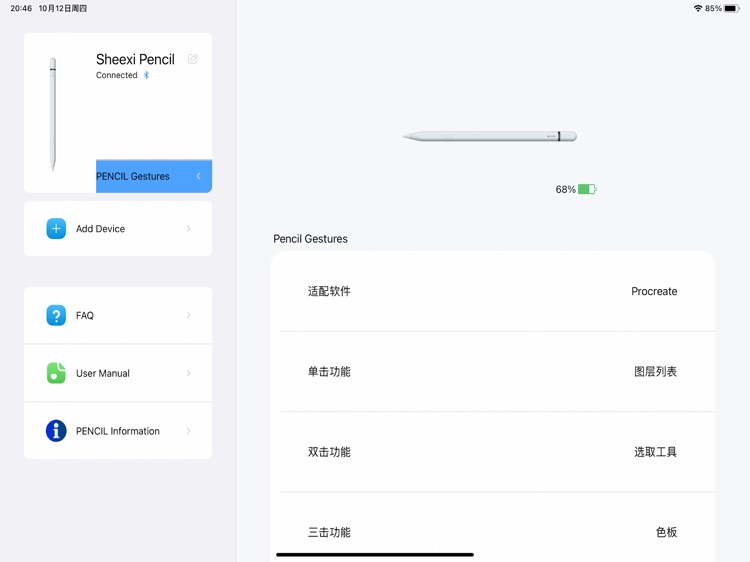Image resolution: width=750 pixels, height=562 pixels.
Task: Click the FAQ question mark icon
Action: tap(56, 315)
